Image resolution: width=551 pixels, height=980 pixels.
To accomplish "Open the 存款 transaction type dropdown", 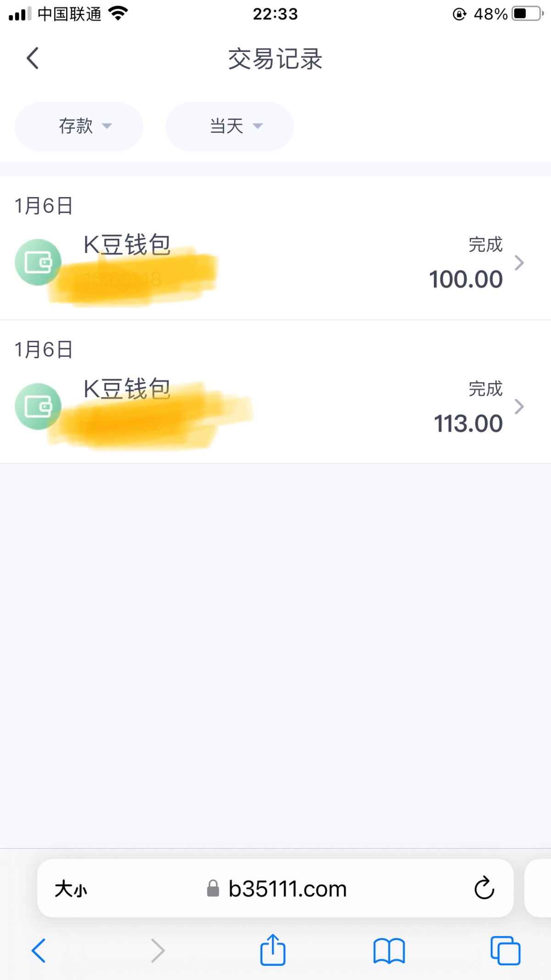I will (x=79, y=126).
